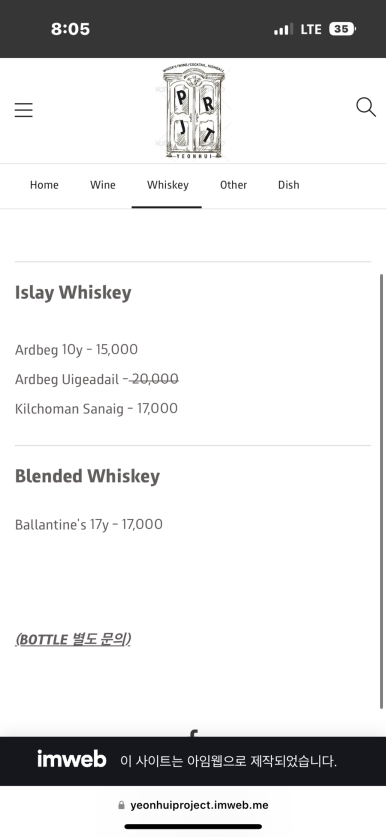Open the hamburger navigation menu
This screenshot has width=386, height=837.
pos(23,110)
